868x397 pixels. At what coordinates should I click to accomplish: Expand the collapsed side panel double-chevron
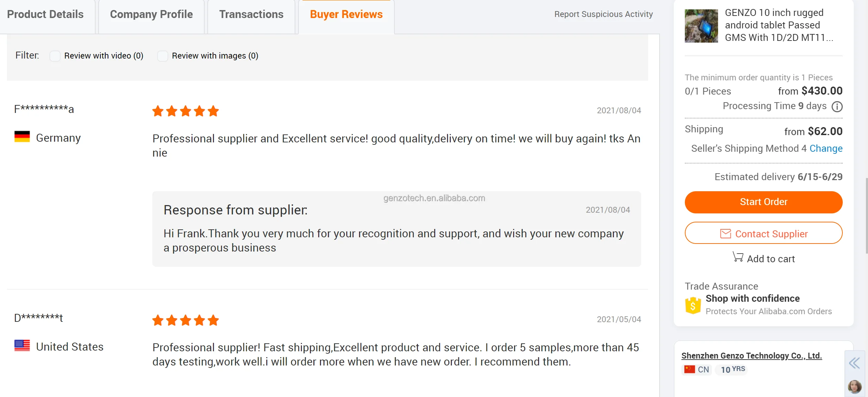[x=854, y=363]
